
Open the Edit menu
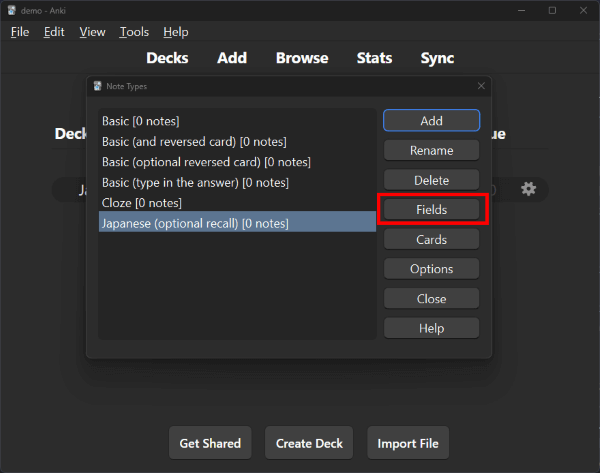(54, 32)
